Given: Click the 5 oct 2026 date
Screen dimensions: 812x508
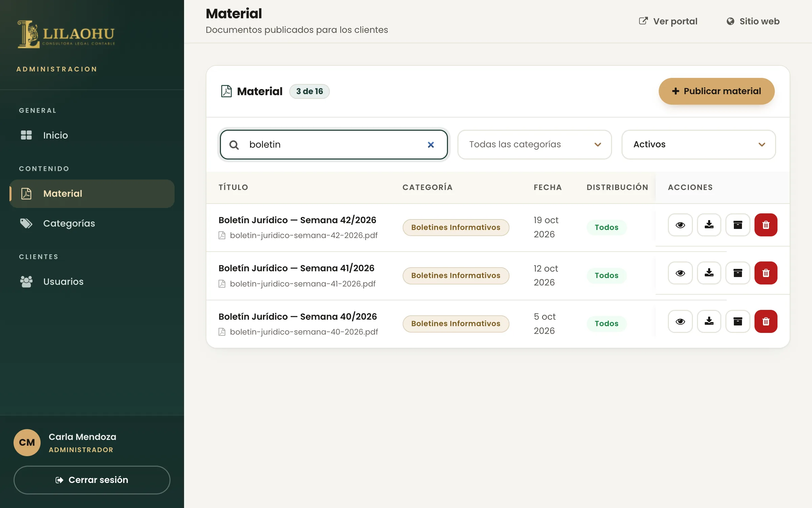Looking at the screenshot, I should click(x=545, y=324).
